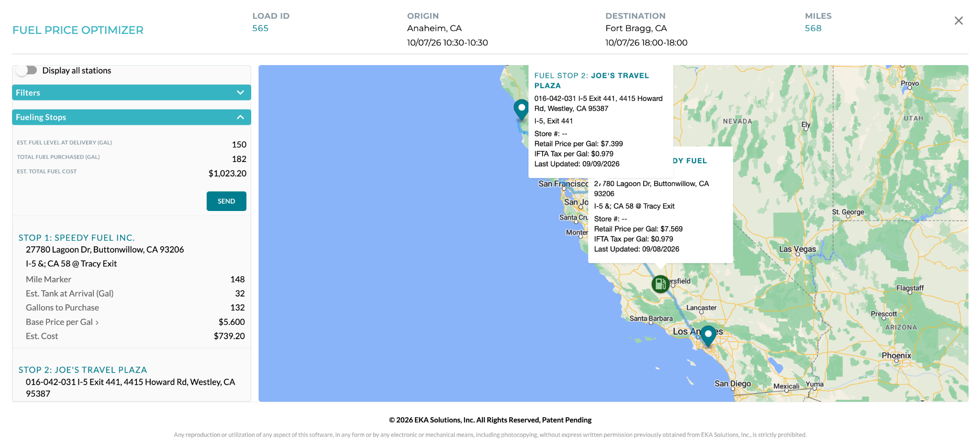Open Load ID 565 link

[260, 28]
